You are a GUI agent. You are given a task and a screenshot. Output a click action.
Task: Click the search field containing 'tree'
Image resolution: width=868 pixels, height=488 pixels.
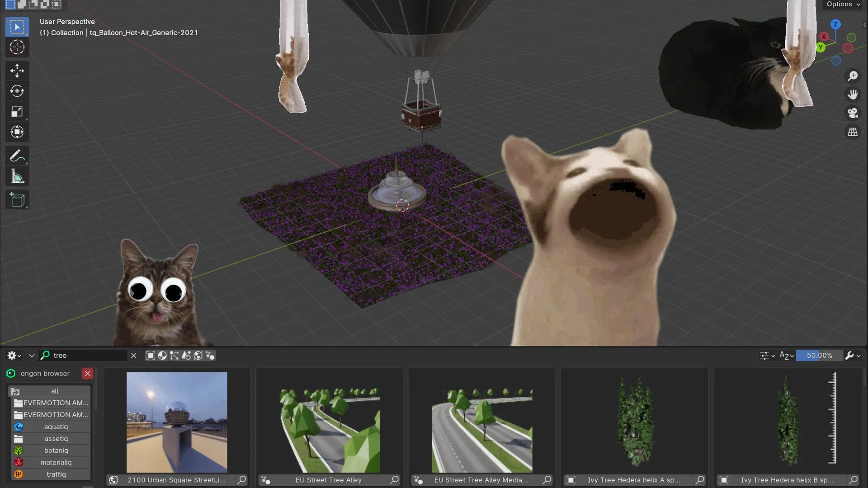(x=83, y=356)
